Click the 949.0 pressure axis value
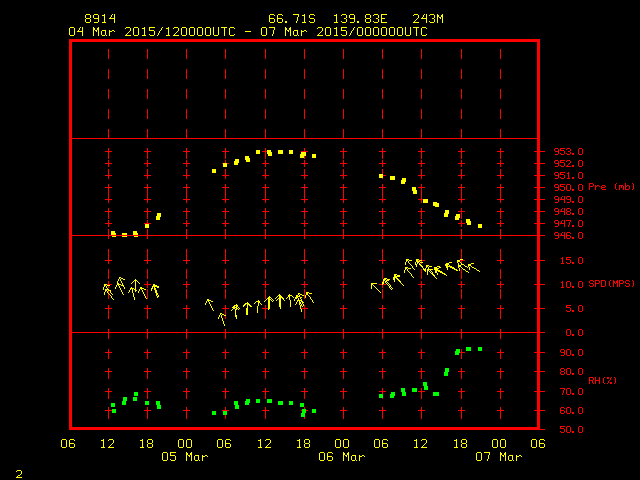Screen dimensions: 640x480 pyautogui.click(x=568, y=200)
